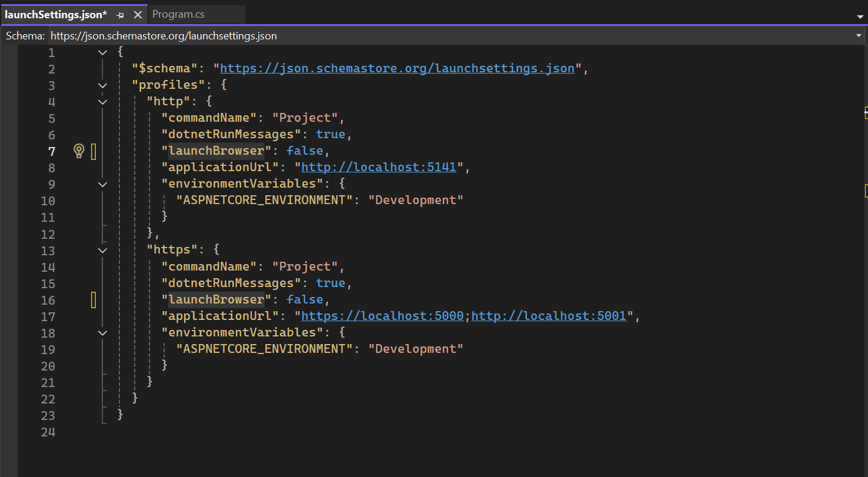This screenshot has height=477, width=868.
Task: Click "commandName" on line 14
Action: [210, 266]
